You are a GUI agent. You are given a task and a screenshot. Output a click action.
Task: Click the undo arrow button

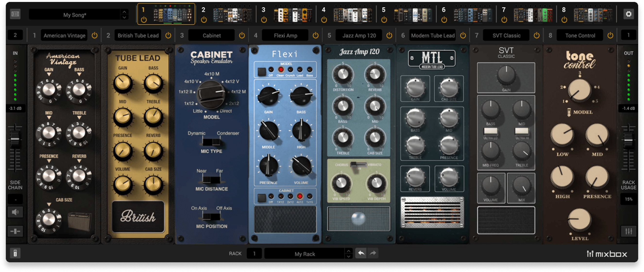point(361,253)
